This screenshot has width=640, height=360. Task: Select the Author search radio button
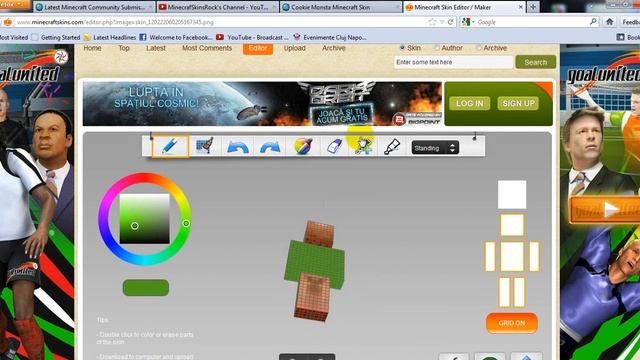tap(437, 48)
